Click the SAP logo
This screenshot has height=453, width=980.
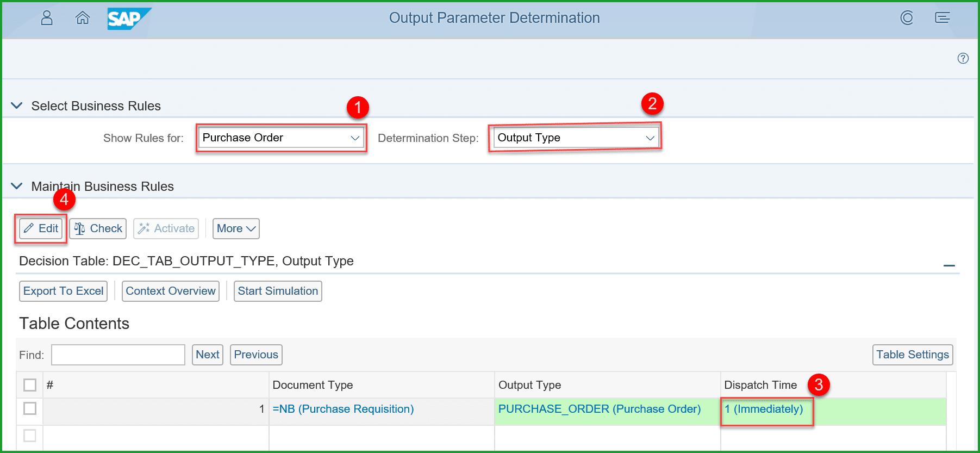point(127,19)
